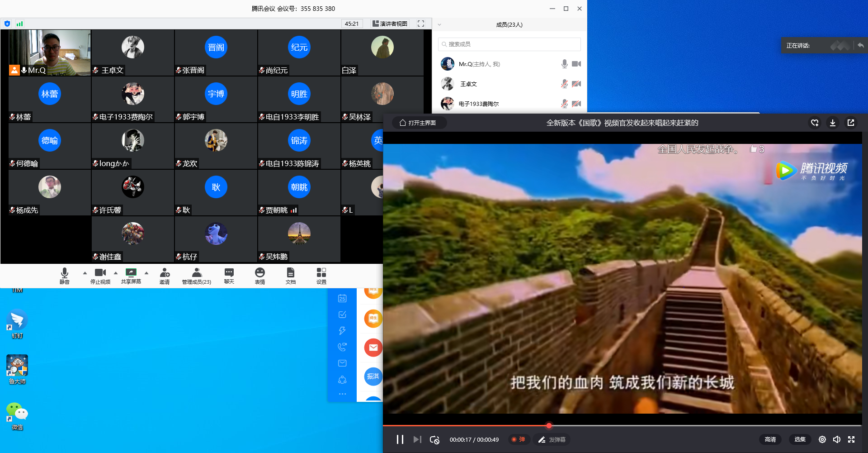
Task: Open the 聊天 chat icon
Action: [229, 273]
